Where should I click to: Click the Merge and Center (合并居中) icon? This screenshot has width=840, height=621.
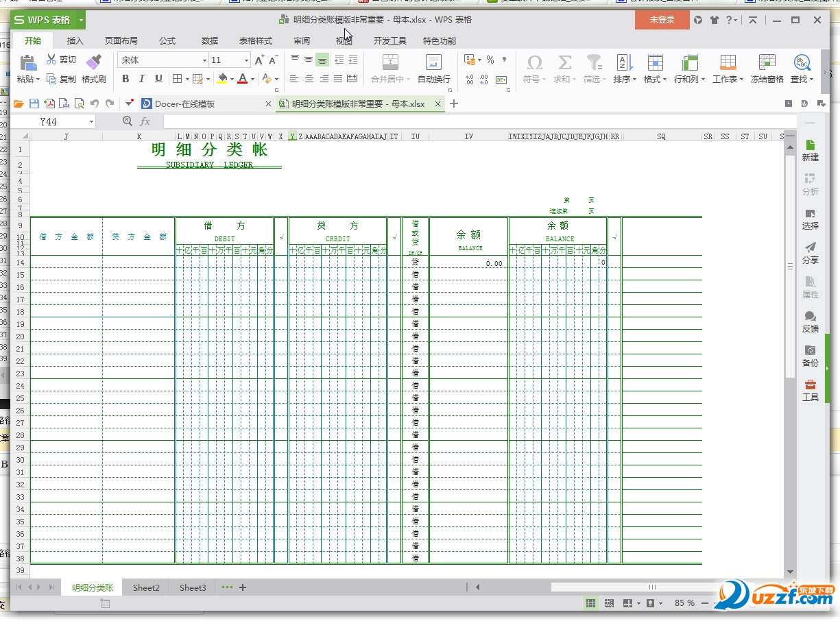point(390,62)
